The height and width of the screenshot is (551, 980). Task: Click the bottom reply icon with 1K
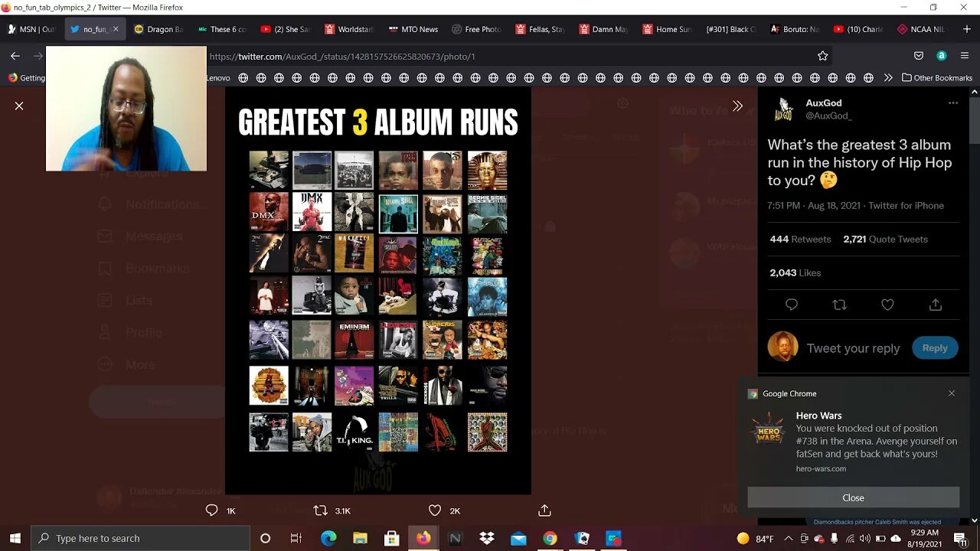coord(212,510)
